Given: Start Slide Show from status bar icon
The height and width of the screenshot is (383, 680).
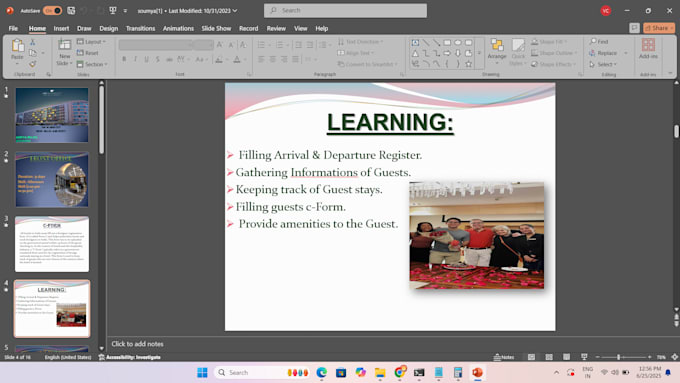Looking at the screenshot, I should 584,357.
